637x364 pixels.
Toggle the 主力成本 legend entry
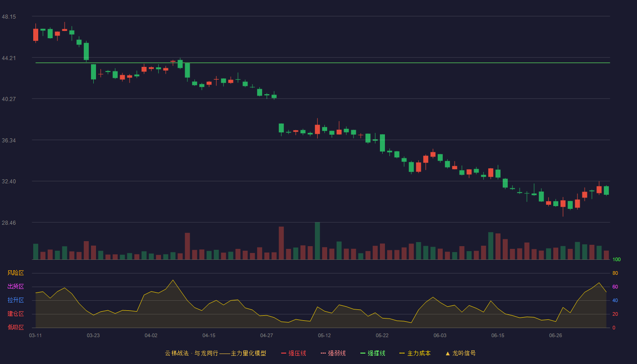coord(415,353)
